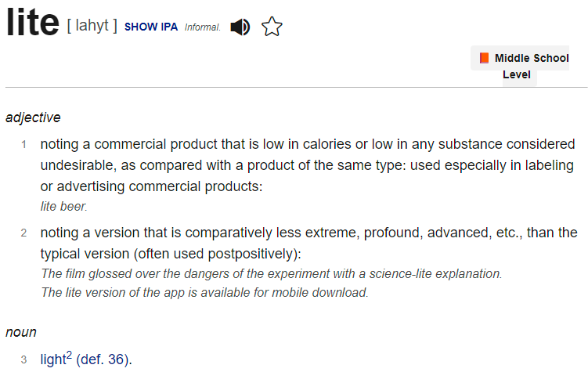Follow the light² (def. 36) link

click(x=86, y=359)
